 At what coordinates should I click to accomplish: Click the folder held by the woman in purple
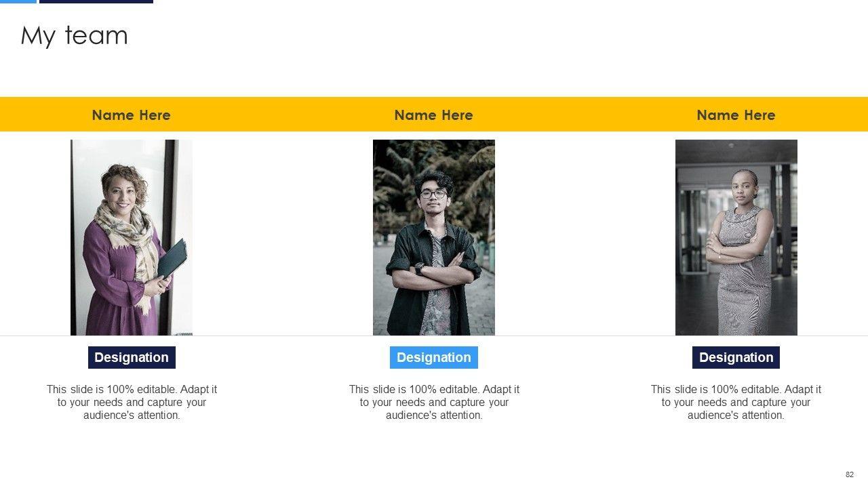pos(172,259)
